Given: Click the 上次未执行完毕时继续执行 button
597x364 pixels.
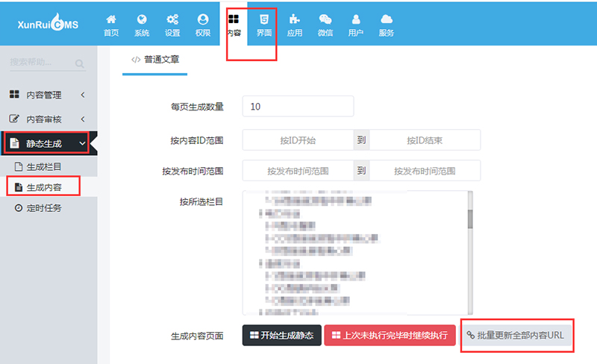Looking at the screenshot, I should click(390, 336).
